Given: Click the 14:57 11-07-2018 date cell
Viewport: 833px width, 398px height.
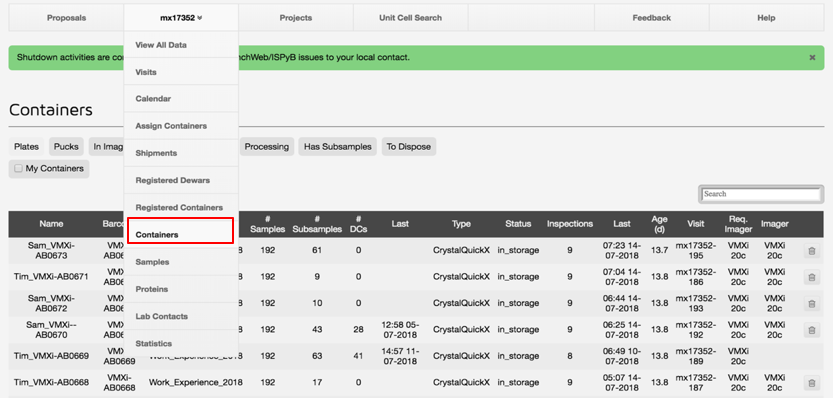Looking at the screenshot, I should pos(400,356).
